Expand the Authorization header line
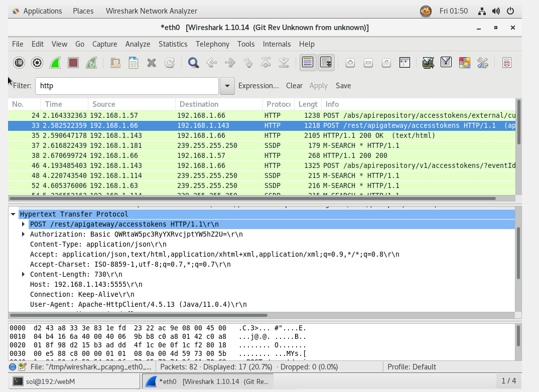 [23, 234]
